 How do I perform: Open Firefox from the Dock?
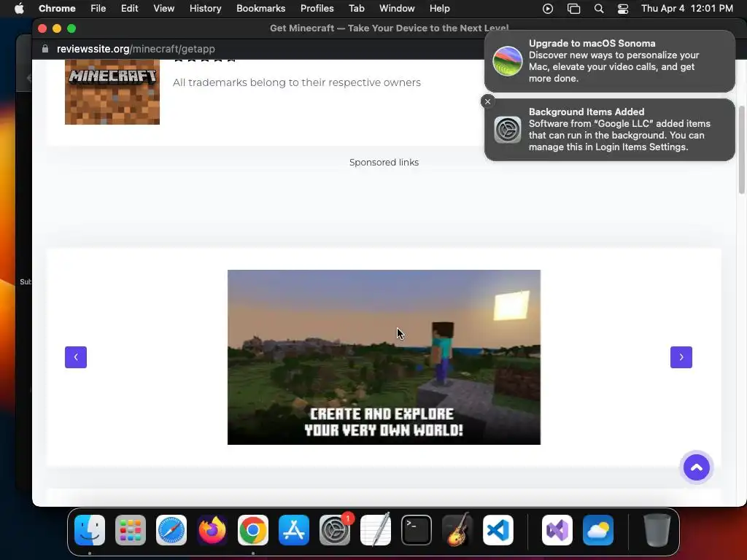(212, 530)
